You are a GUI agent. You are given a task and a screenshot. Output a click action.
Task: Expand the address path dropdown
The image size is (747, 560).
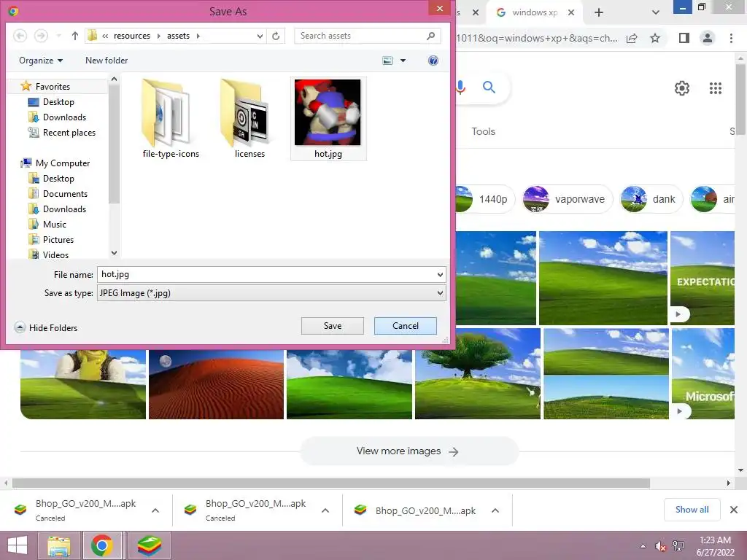(x=260, y=36)
